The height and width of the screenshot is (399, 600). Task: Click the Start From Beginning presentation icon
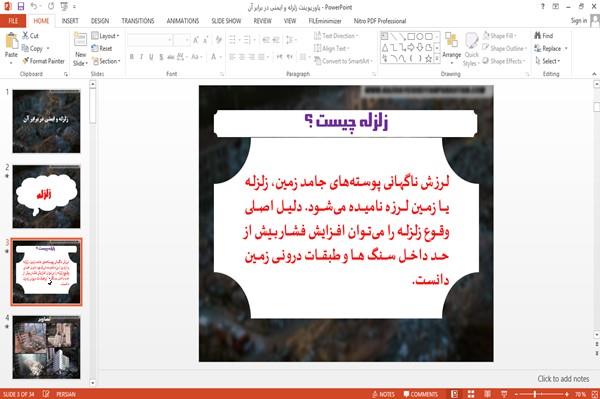coord(64,7)
